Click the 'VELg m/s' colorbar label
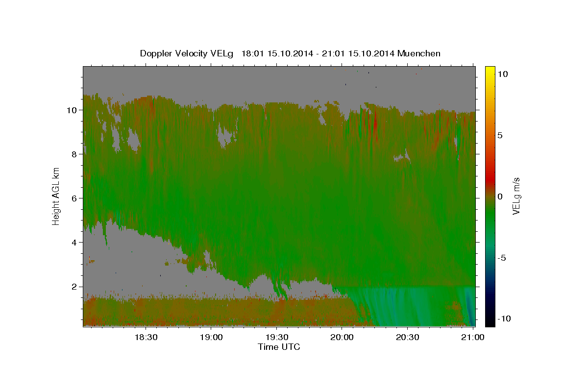This screenshot has width=588, height=392. (516, 196)
